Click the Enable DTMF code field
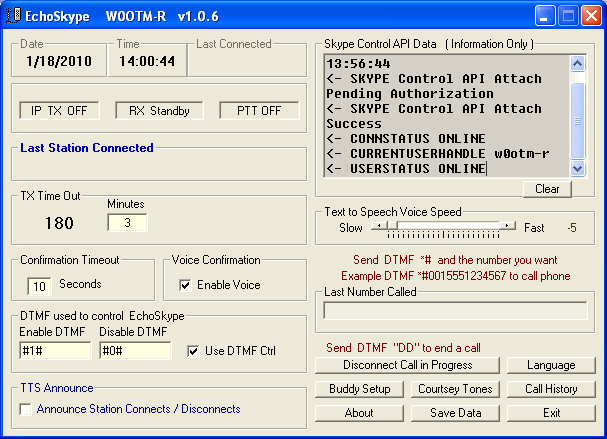 tap(55, 351)
